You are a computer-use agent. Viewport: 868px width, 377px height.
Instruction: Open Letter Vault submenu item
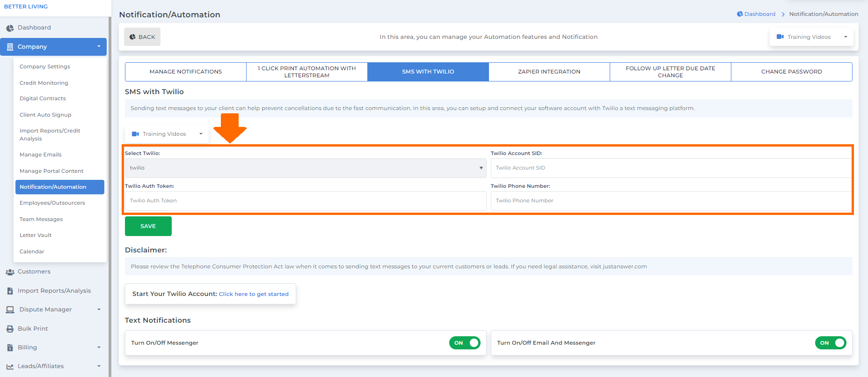[36, 235]
